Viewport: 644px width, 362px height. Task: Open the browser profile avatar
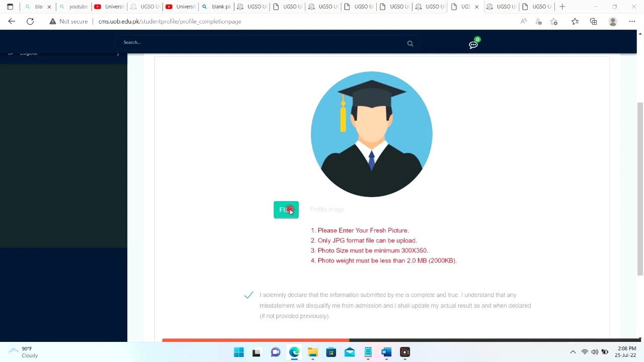(613, 22)
